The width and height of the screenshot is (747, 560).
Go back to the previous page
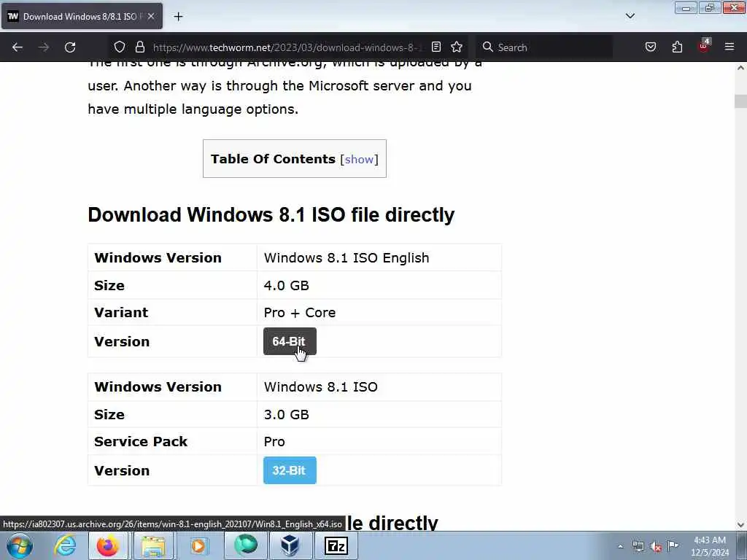click(18, 47)
